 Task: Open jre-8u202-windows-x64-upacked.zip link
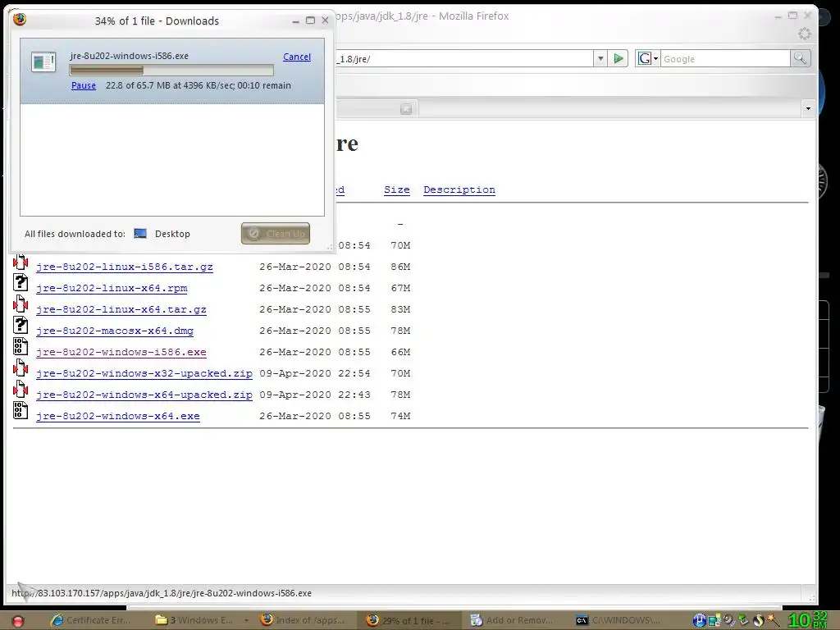[144, 395]
